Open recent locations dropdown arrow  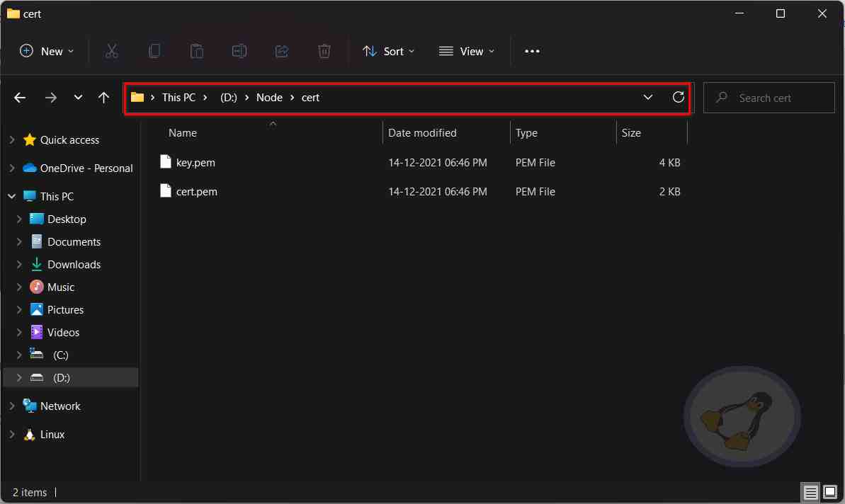click(x=78, y=98)
